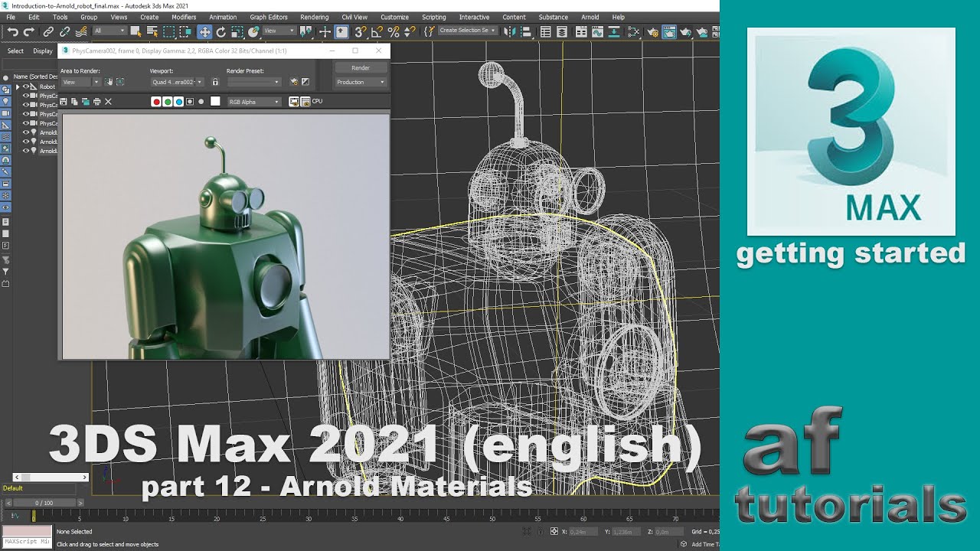
Task: Select the Unlink Selection tool
Action: tap(64, 31)
